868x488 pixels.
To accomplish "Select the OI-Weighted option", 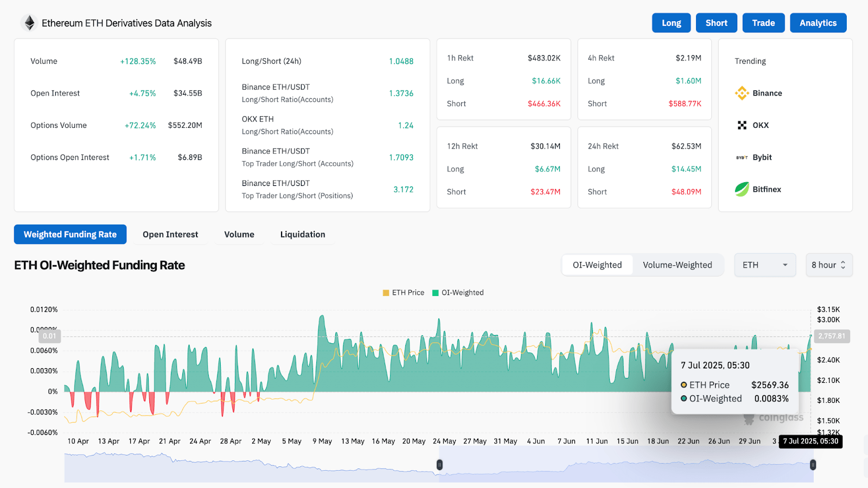I will click(597, 265).
